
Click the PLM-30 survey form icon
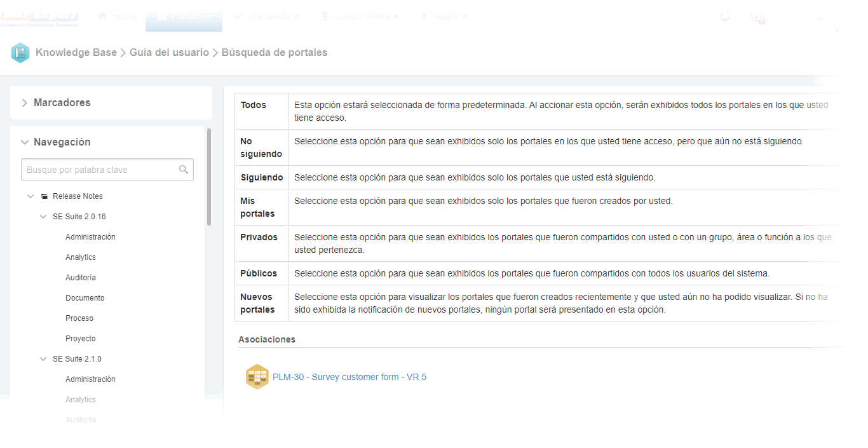257,377
